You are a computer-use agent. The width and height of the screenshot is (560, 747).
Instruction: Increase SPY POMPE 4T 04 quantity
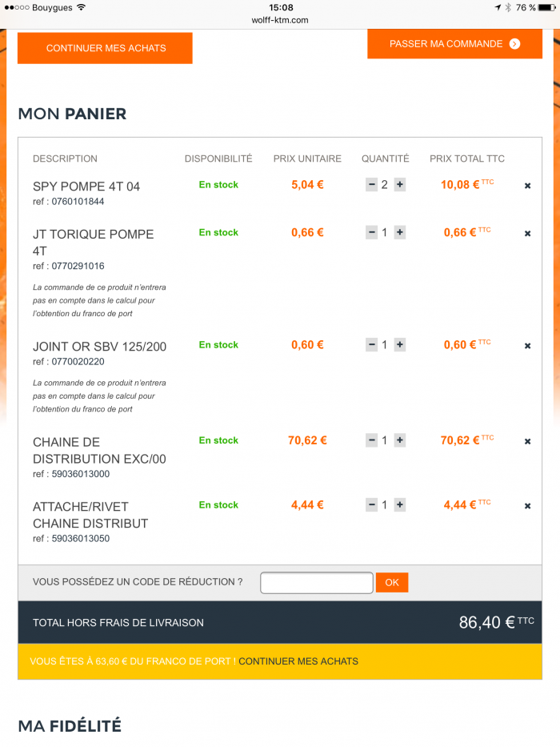point(400,185)
